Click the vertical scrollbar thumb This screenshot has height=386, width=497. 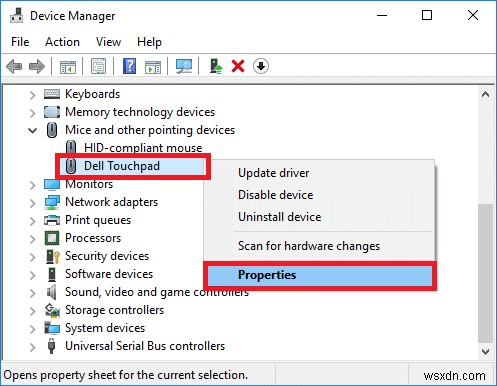[486, 273]
